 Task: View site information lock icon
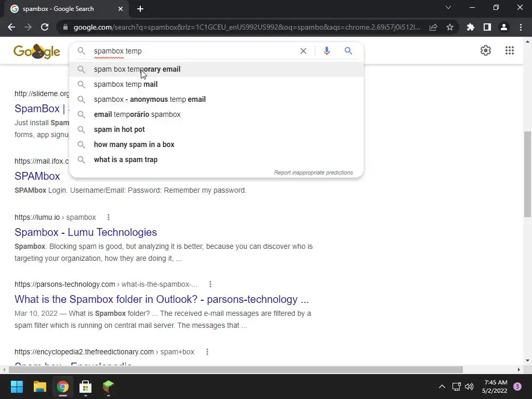pos(65,27)
